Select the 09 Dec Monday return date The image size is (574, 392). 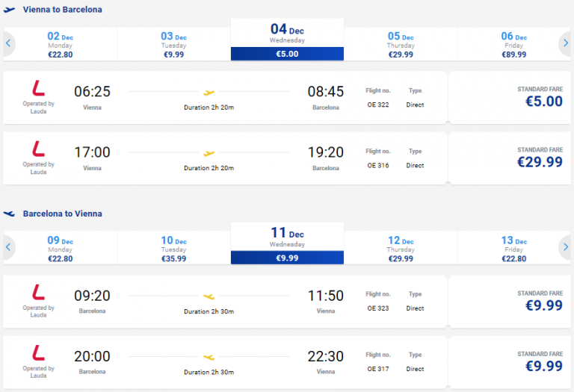point(60,249)
